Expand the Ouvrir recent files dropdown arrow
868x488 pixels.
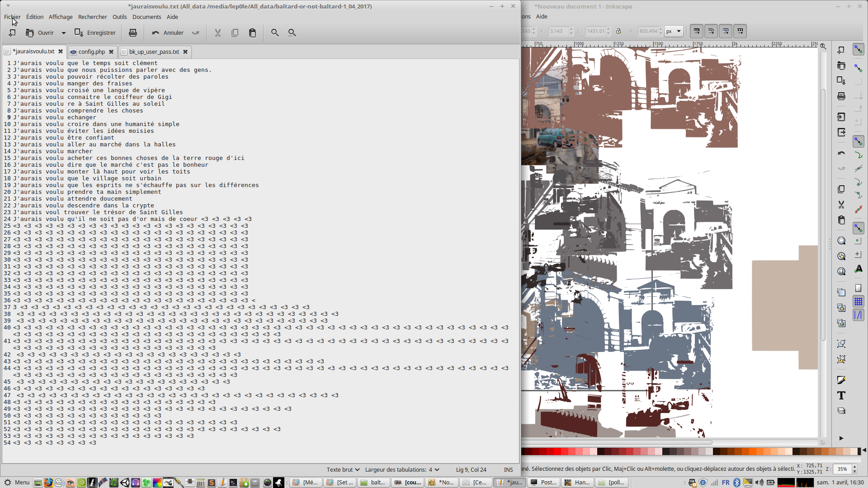click(64, 33)
